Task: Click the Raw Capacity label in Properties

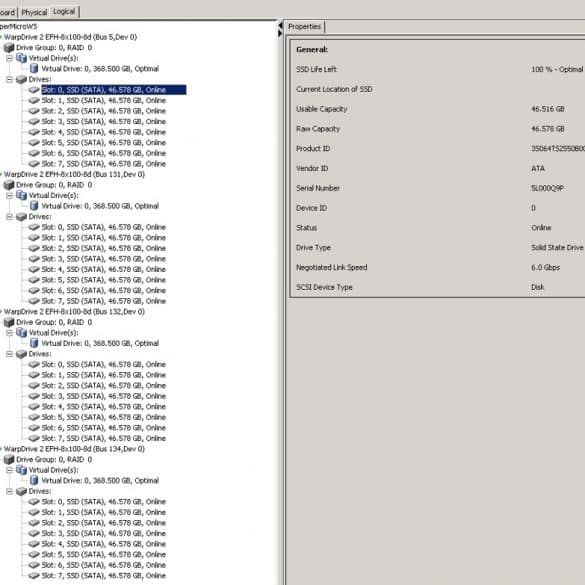Action: [318, 129]
